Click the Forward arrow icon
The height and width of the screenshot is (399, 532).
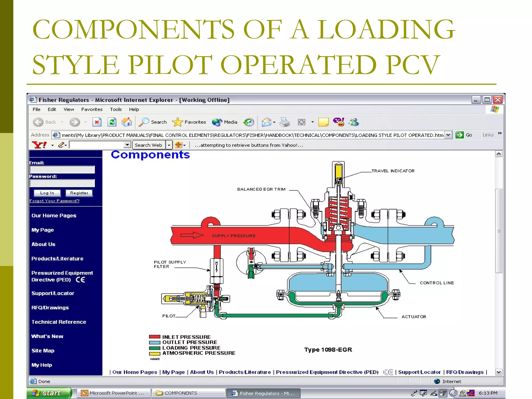(x=75, y=122)
